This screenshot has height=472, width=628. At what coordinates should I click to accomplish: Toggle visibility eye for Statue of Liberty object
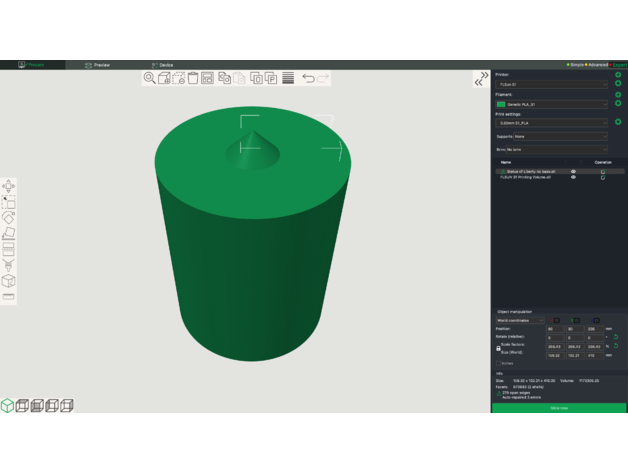573,172
